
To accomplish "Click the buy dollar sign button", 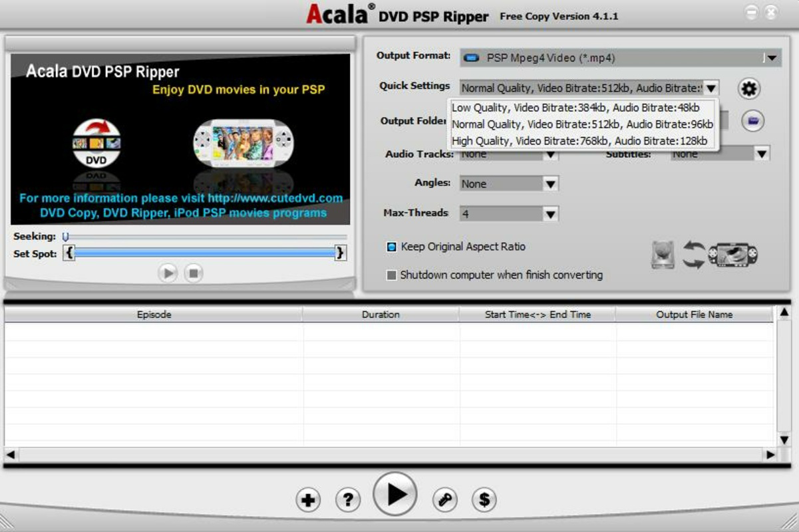I will click(x=484, y=499).
